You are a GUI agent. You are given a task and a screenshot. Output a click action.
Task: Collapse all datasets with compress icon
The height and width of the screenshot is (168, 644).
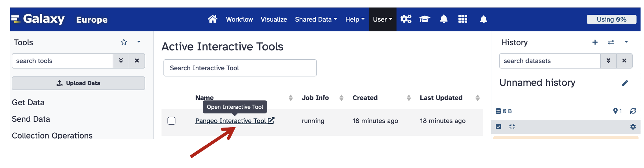[x=512, y=127]
